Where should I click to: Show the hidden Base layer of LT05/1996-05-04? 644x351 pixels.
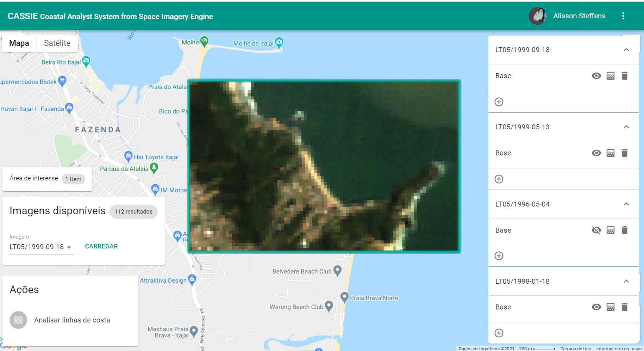point(596,230)
